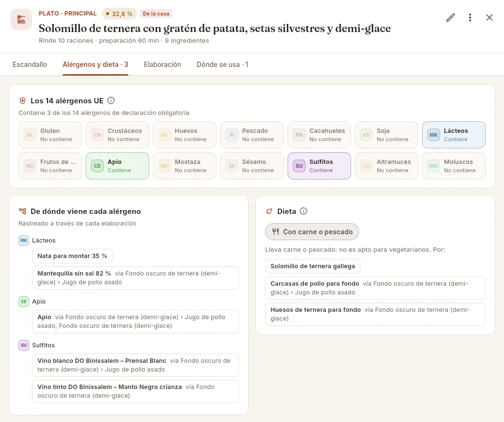Screen dimensions: 504x422
Task: Click the MK Lácteos allergen badge in sources list
Action: [x=24, y=240]
